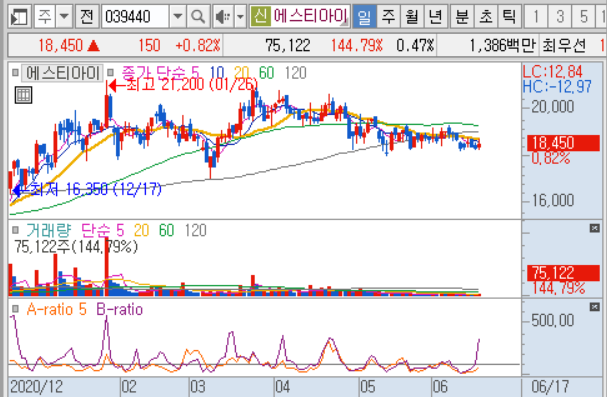The image size is (607, 397).
Task: Close the A-ratio panel with its X
Action: coord(594,307)
